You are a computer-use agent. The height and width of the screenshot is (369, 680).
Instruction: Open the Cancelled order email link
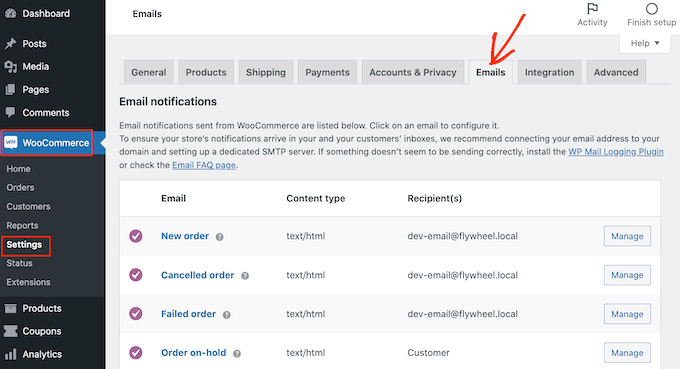click(x=197, y=275)
